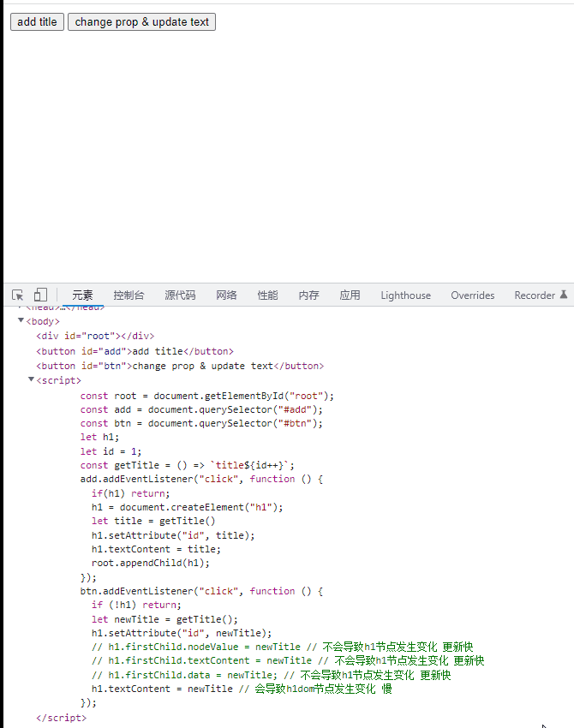574x728 pixels.
Task: Click the "let title = getTitle()" line
Action: 153,521
